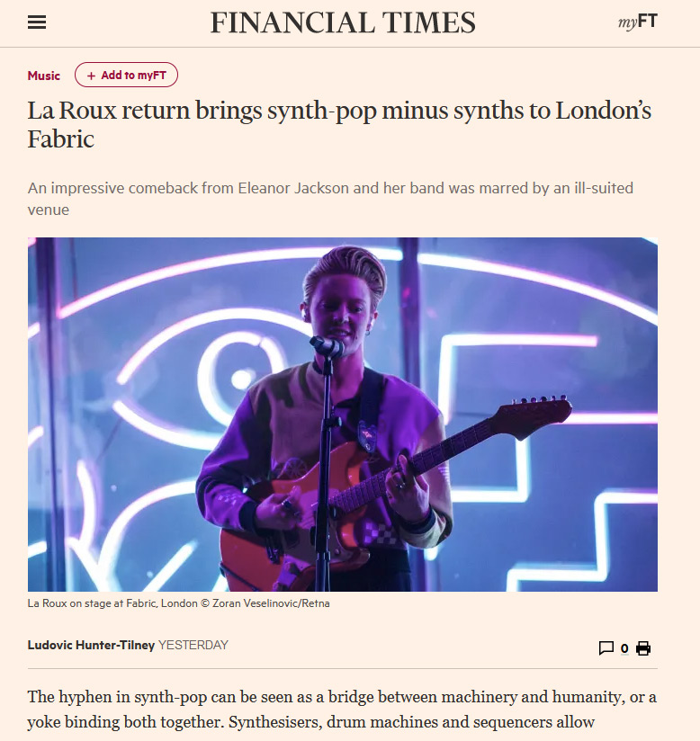This screenshot has height=741, width=700.
Task: Open author Ludovic Hunter-Tilney's page
Action: (x=91, y=645)
